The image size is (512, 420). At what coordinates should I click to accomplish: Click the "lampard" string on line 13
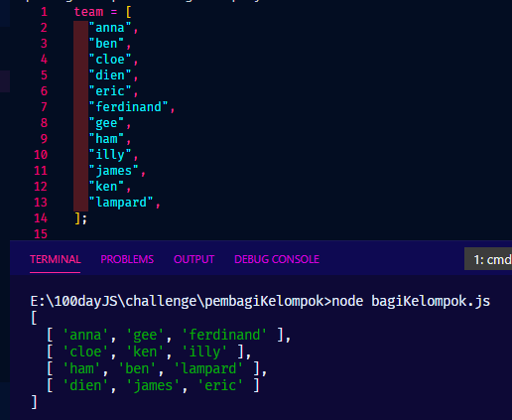[x=121, y=203]
